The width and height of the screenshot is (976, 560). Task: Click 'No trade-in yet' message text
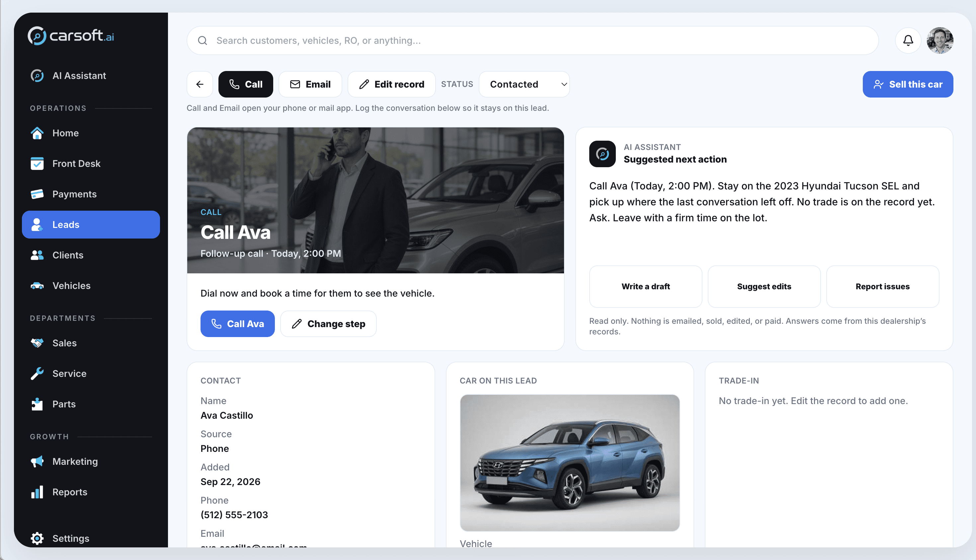[x=813, y=401]
